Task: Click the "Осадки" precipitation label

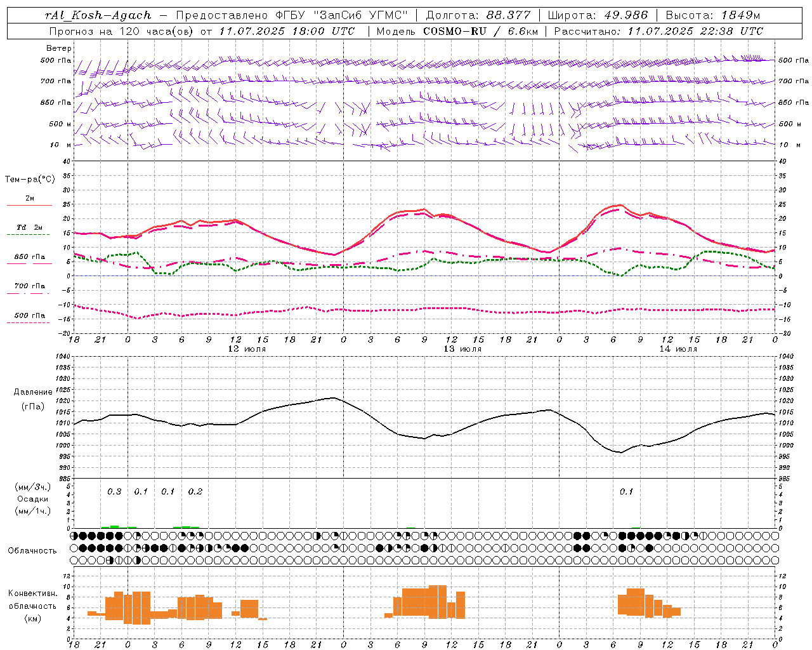Action: click(33, 499)
